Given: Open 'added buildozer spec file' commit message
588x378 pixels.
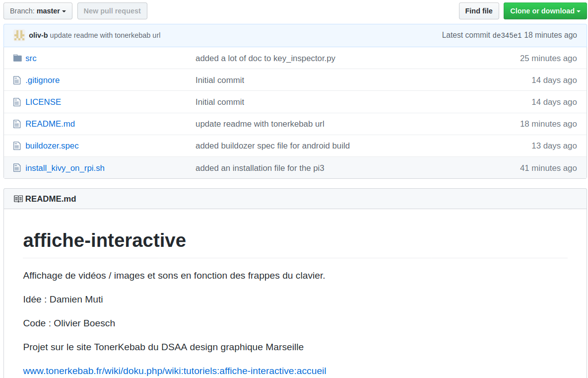Looking at the screenshot, I should click(272, 146).
